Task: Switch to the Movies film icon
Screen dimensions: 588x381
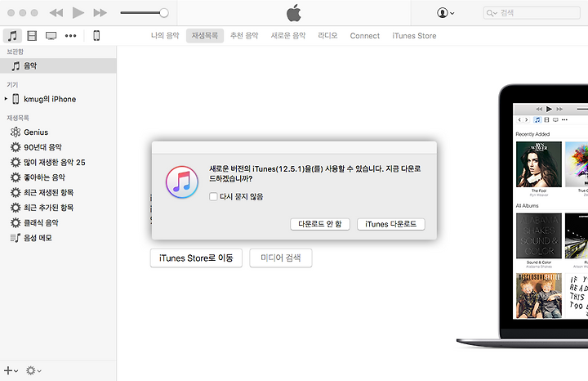Action: click(x=32, y=36)
